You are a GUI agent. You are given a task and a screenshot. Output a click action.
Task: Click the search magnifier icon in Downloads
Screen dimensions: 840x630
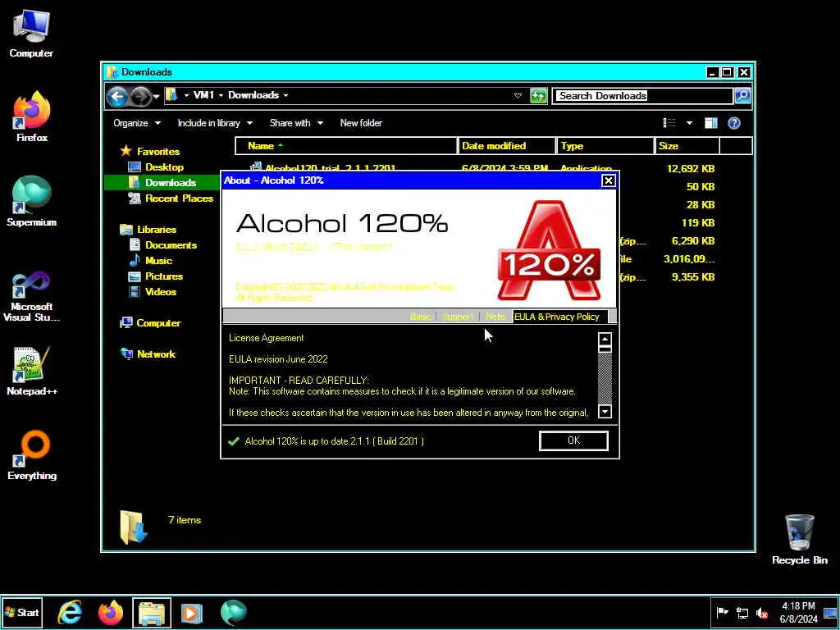[x=742, y=96]
